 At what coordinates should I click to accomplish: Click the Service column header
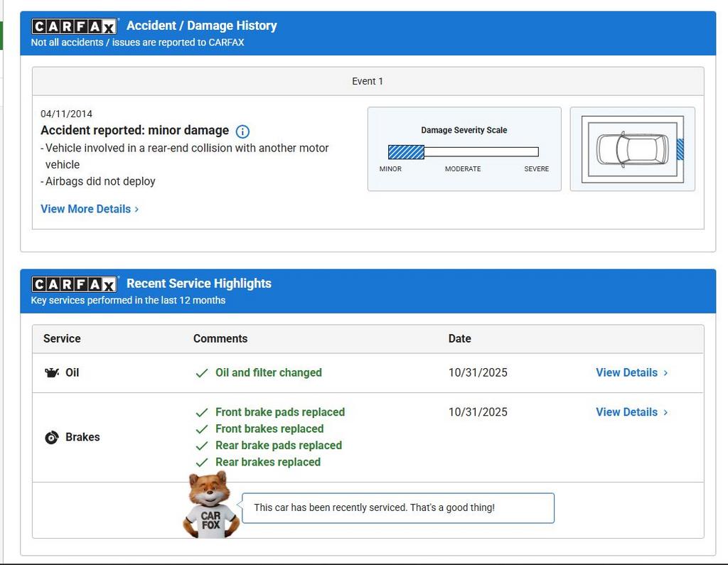pos(62,338)
